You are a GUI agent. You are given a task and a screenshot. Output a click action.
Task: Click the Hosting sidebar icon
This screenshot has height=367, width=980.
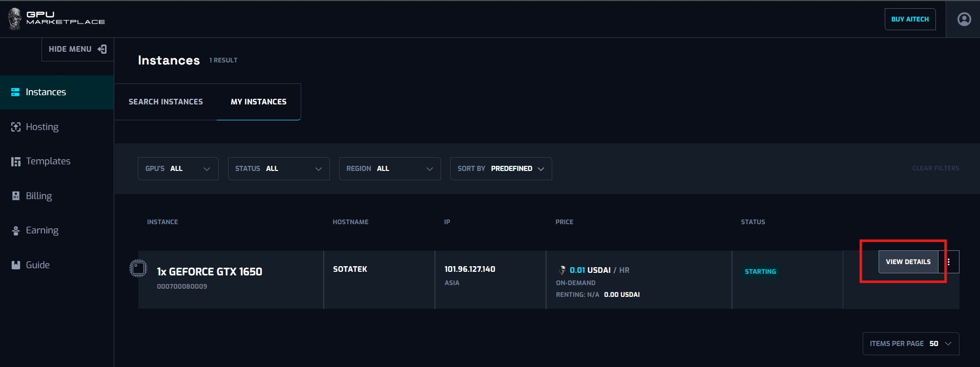tap(16, 127)
